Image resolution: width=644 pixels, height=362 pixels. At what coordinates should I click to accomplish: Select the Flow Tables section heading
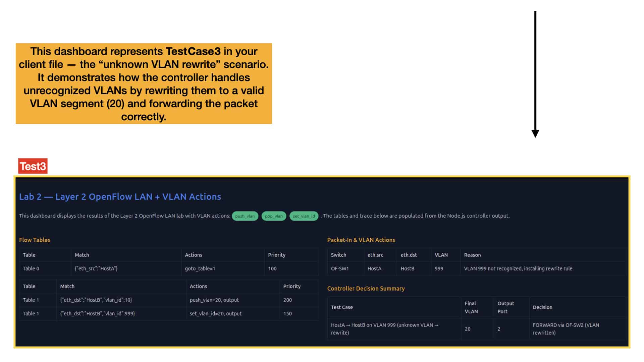click(35, 240)
